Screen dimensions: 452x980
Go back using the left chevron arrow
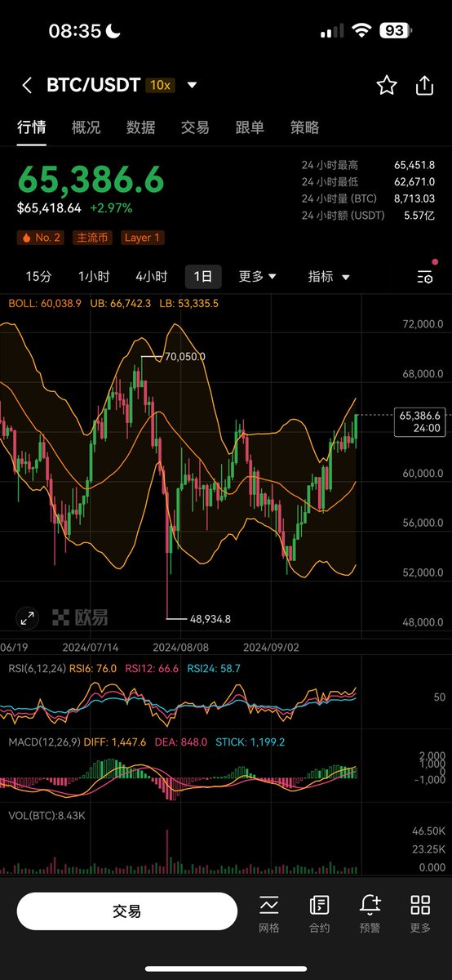tap(27, 85)
